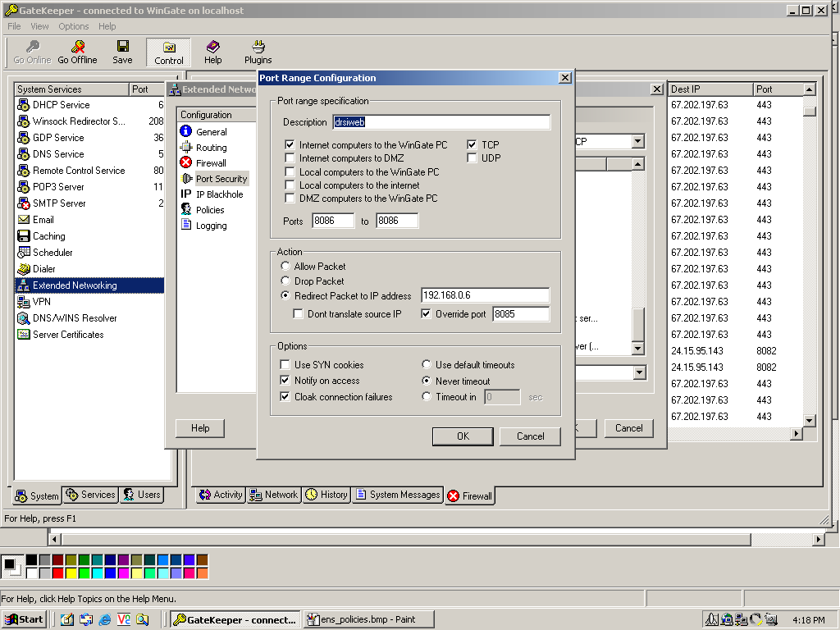This screenshot has height=630, width=840.
Task: Pick the red color swatch in Paint palette
Action: click(58, 573)
